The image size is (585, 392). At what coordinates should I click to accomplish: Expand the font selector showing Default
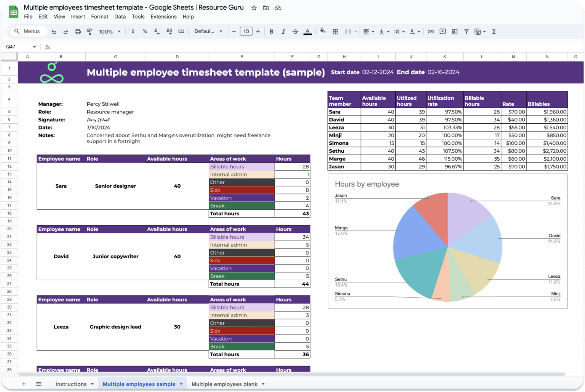coord(208,31)
